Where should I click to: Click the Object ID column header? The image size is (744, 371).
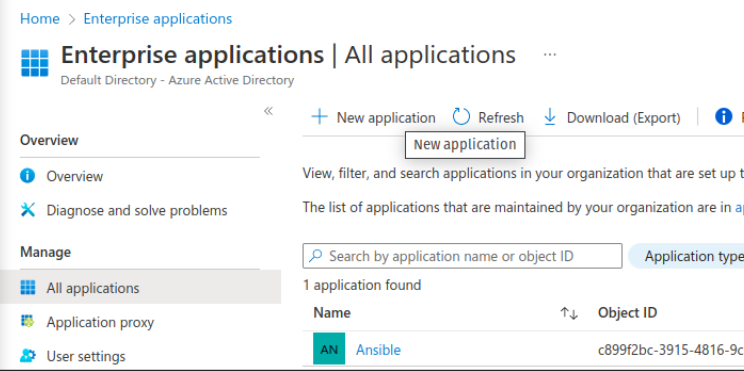pos(627,313)
